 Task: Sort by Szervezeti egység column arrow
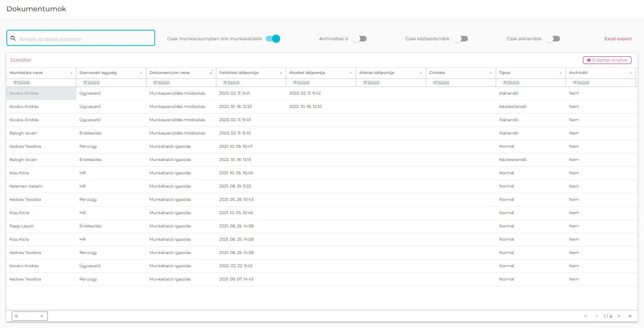(141, 73)
